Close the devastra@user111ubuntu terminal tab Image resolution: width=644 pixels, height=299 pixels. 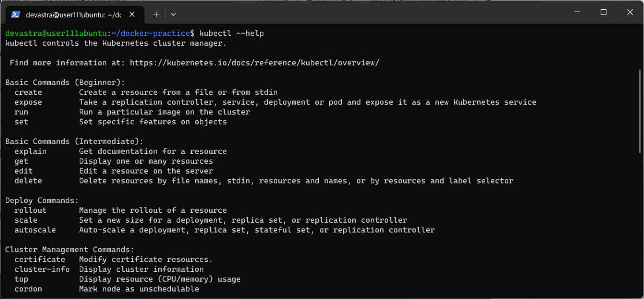[132, 14]
